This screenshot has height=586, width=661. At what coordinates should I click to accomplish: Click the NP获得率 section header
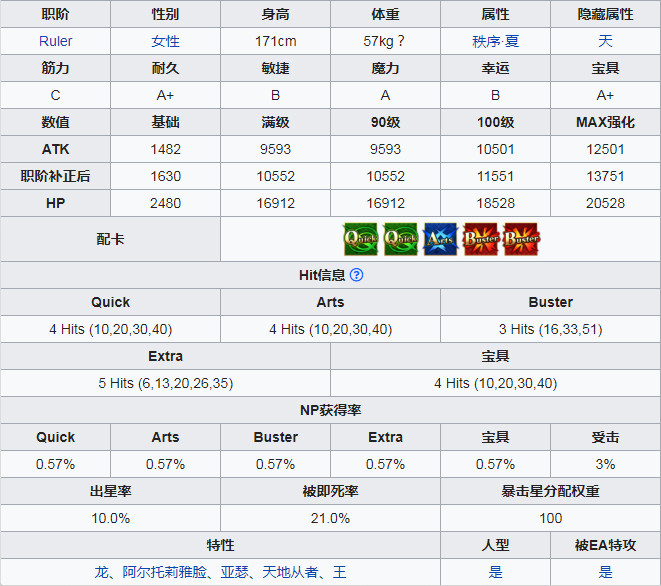[330, 410]
